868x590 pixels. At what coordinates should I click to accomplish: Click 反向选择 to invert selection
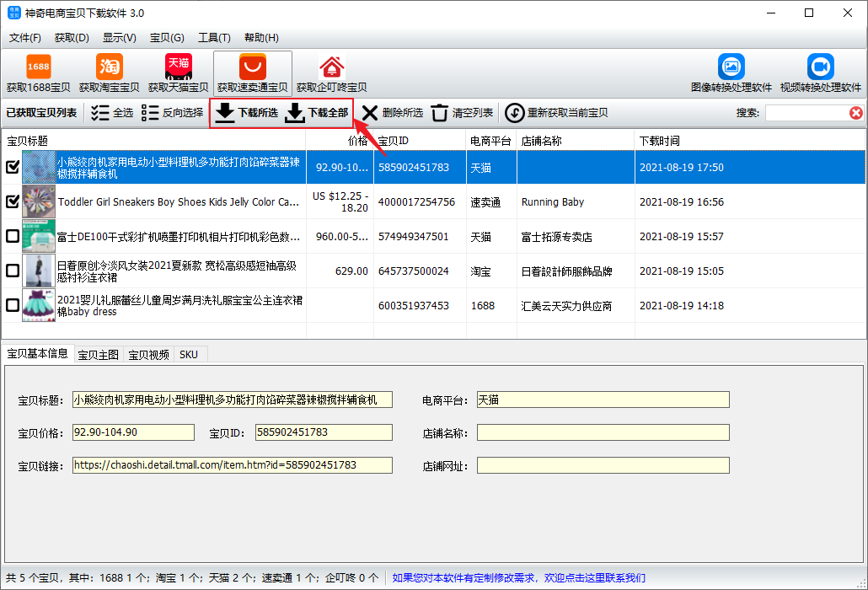click(172, 113)
